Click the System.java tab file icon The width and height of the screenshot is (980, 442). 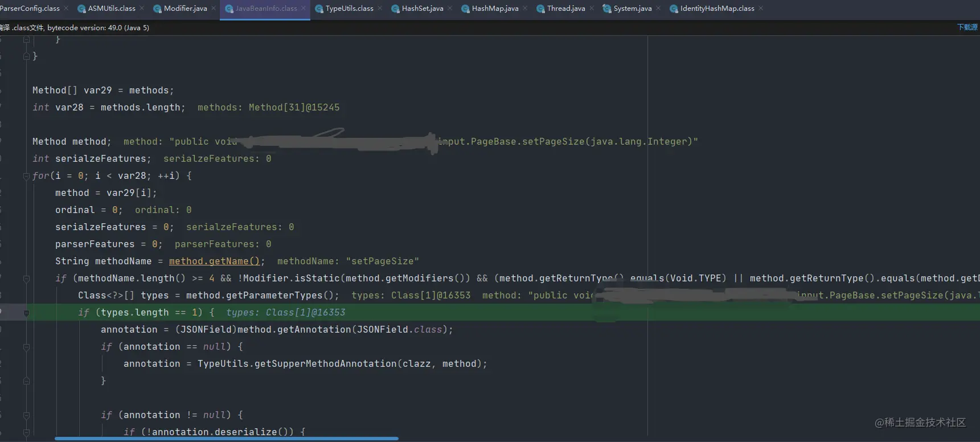(607, 9)
